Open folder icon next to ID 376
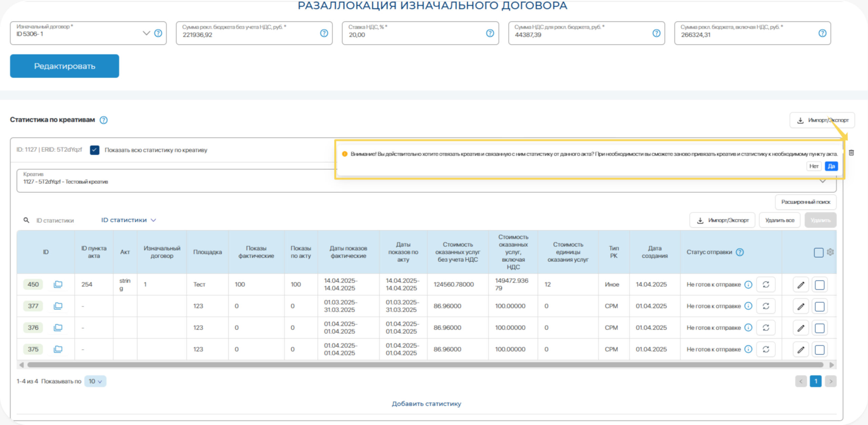 click(58, 327)
